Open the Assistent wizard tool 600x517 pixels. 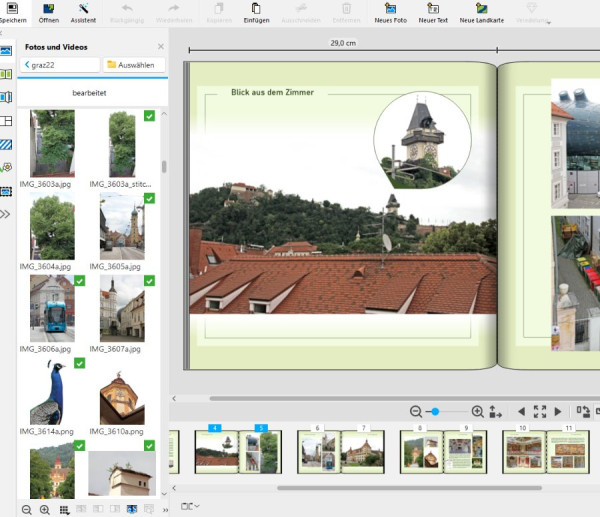[x=83, y=9]
